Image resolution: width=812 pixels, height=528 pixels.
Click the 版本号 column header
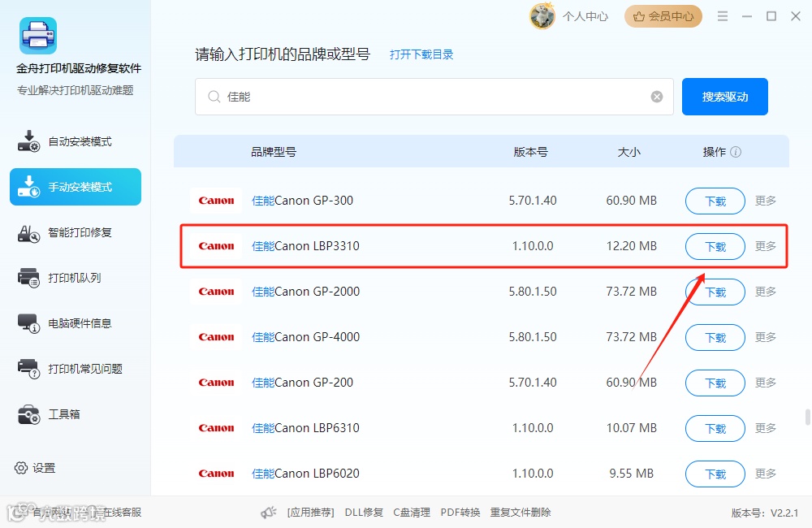530,152
